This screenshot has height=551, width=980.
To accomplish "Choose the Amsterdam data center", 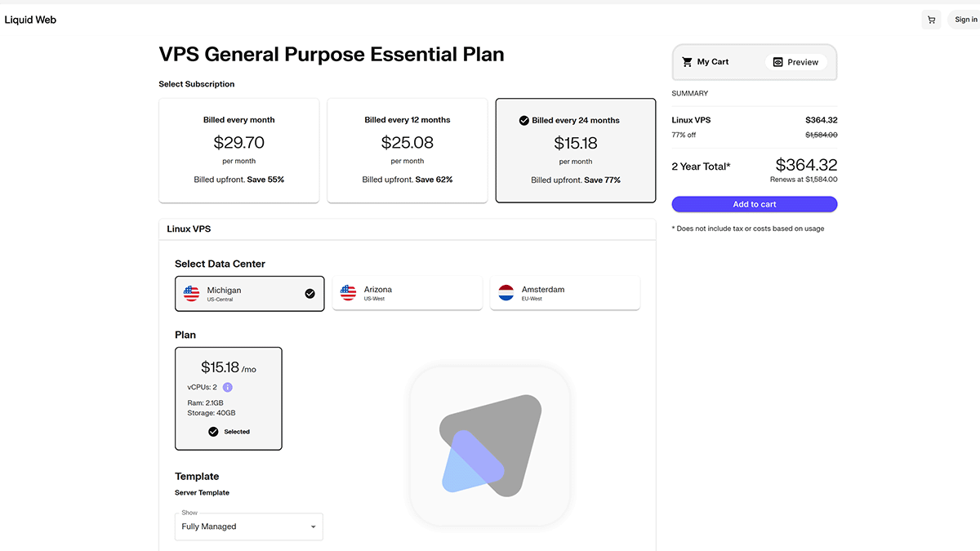I will pyautogui.click(x=565, y=294).
